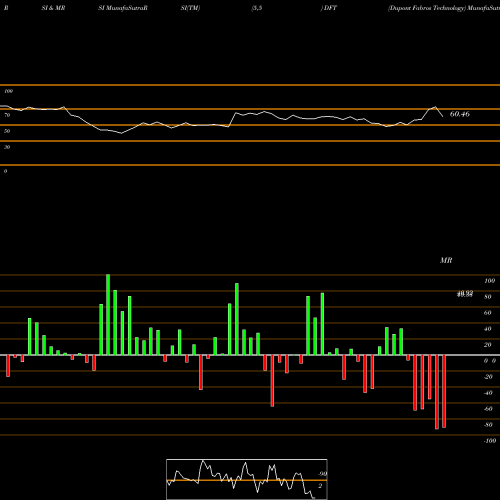Click the '(Dupont Fabros Technology)' title text
The height and width of the screenshot is (500, 500).
tap(427, 8)
